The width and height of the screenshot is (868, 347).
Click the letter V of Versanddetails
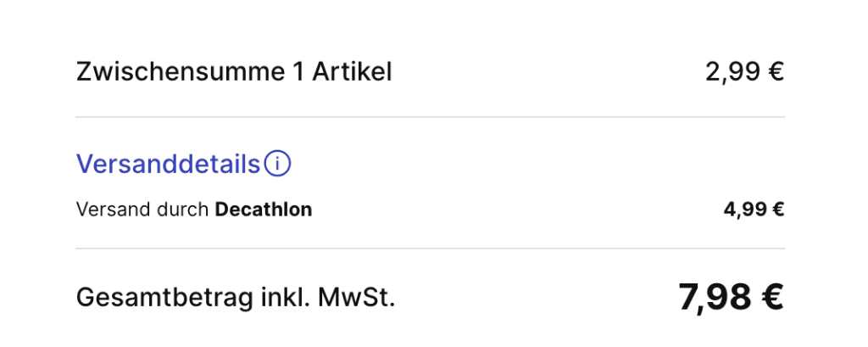(x=84, y=164)
